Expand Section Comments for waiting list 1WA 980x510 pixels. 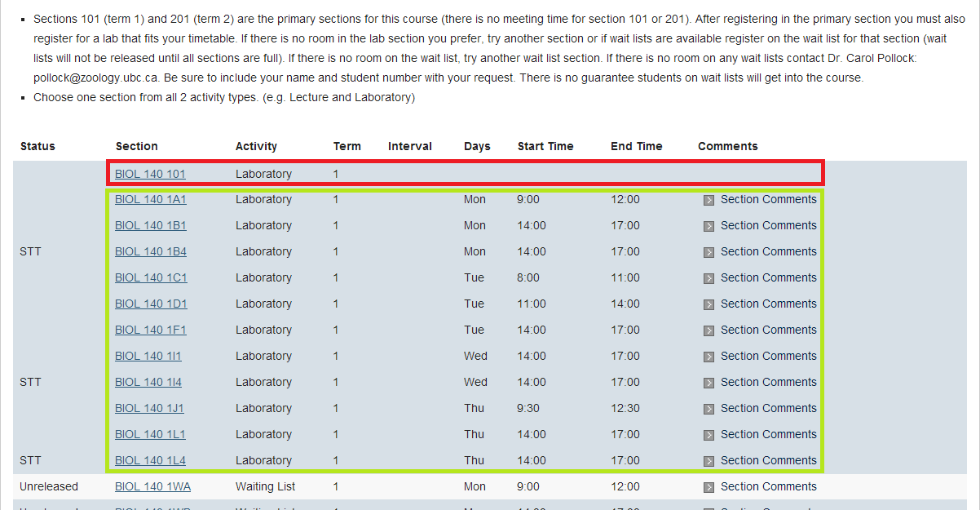pyautogui.click(x=768, y=486)
